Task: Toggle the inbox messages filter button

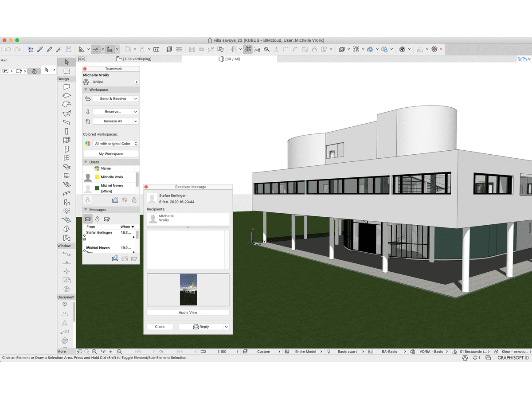Action: coord(88,219)
